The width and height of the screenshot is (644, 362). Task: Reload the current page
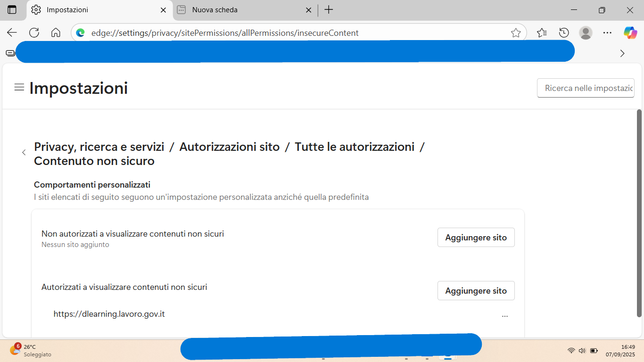[34, 33]
